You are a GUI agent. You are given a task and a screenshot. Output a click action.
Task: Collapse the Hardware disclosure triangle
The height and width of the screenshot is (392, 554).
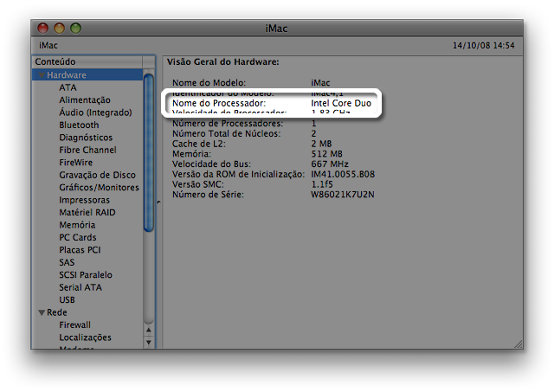(41, 75)
